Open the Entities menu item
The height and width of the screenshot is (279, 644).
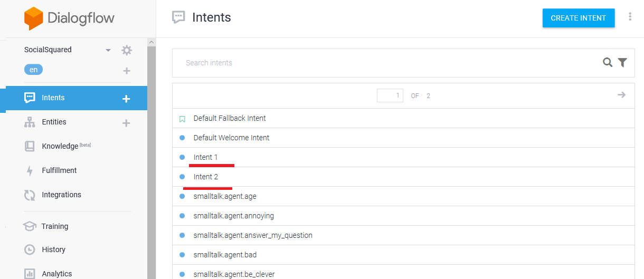[54, 122]
